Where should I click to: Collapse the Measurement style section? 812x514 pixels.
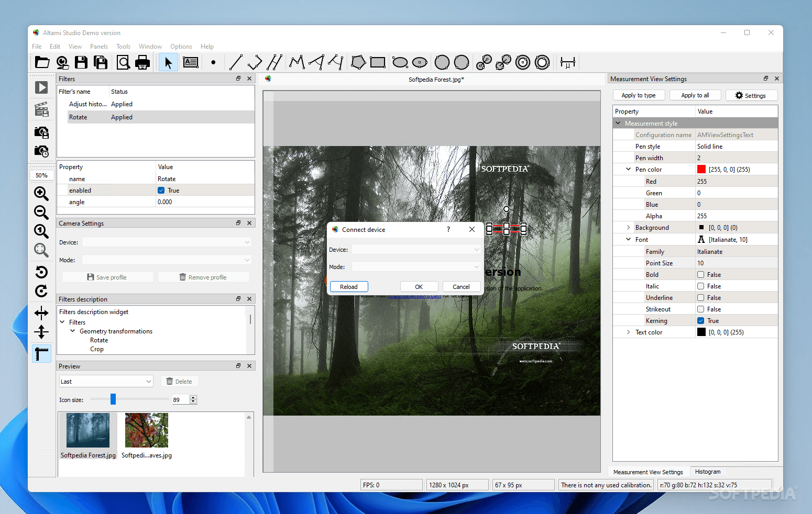618,124
